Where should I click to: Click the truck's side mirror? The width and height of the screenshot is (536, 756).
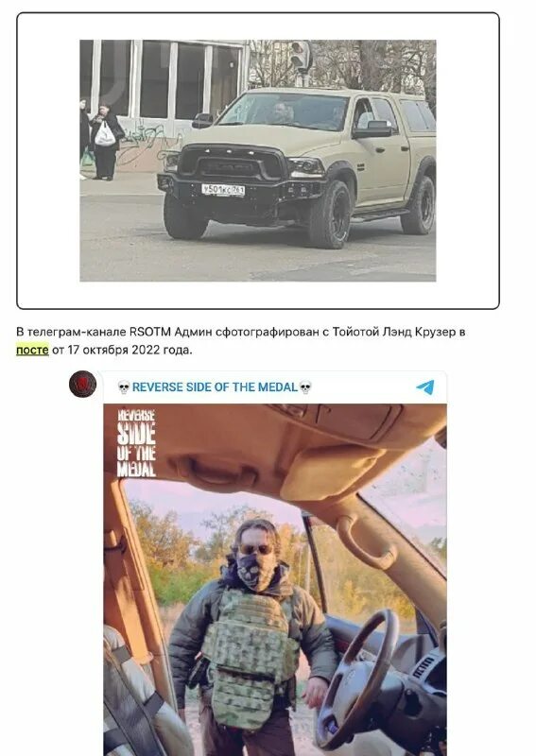(374, 129)
